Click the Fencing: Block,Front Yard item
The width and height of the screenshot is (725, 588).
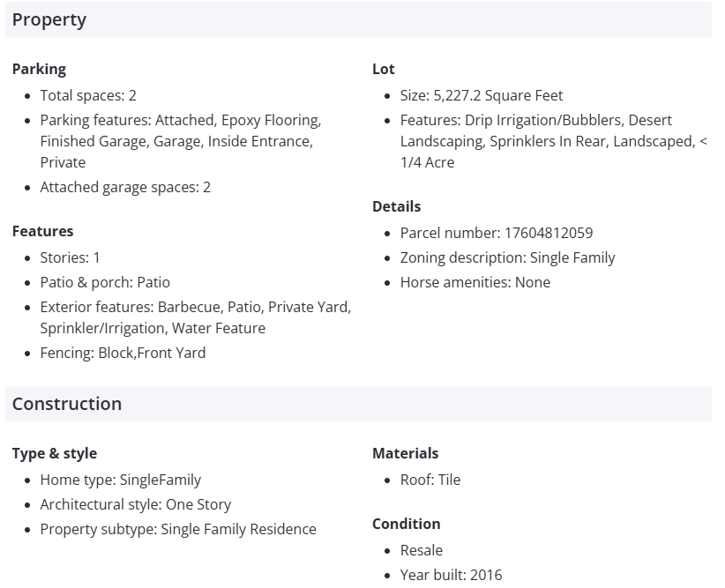[123, 353]
